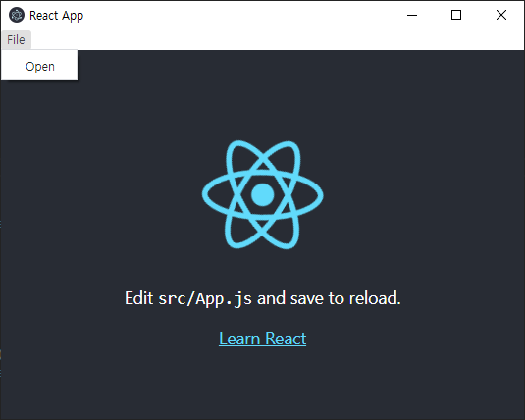Click the 'React App' window title text
525x420 pixels.
56,16
